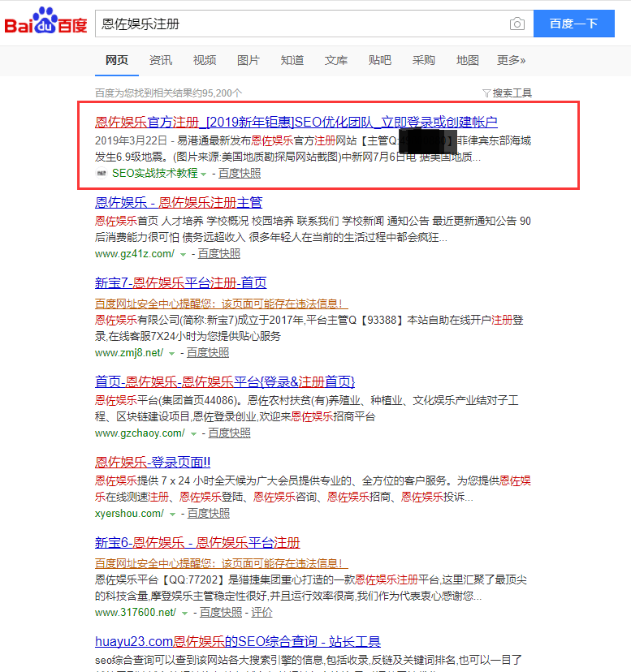Open result 首页-恩佐娱乐-恩佐娱乐平台{登录&注册首页}
Viewport: 631px width, 672px height.
click(x=225, y=381)
